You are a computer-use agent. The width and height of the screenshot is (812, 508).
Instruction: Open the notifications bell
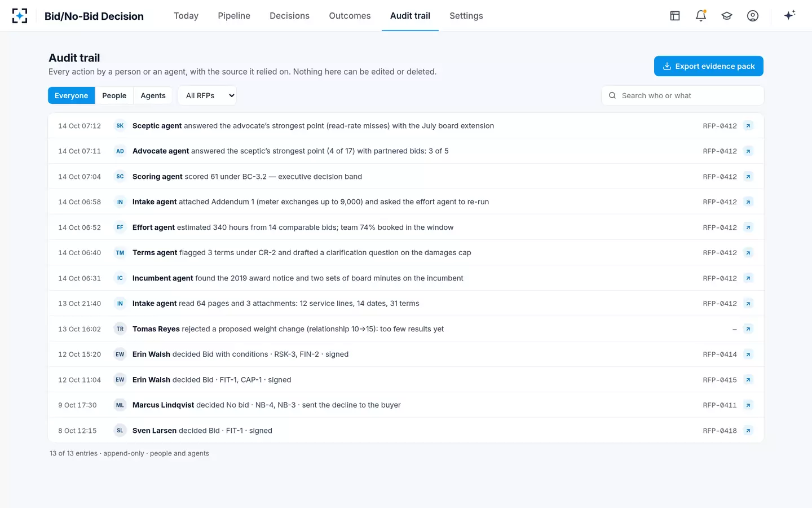tap(701, 16)
